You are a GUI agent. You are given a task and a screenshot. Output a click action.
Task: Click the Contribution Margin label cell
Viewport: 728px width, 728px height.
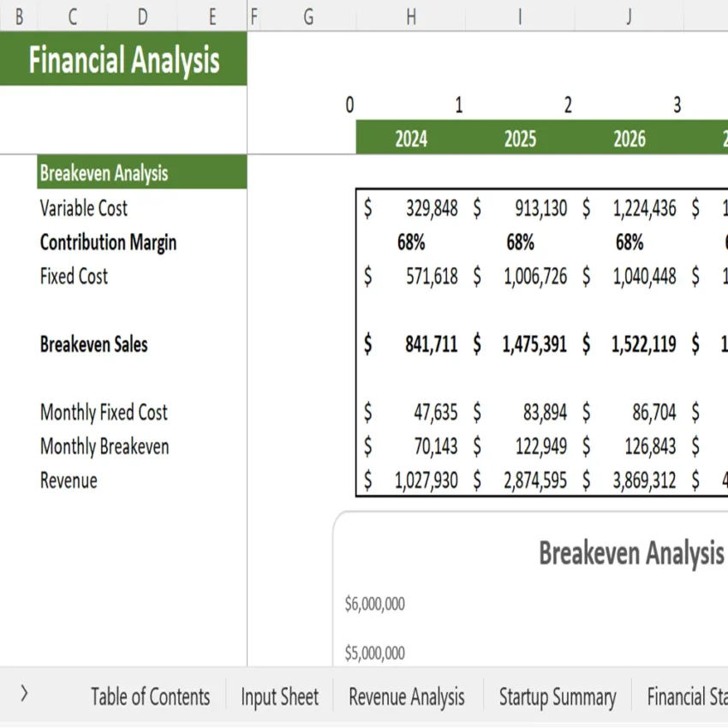[108, 242]
